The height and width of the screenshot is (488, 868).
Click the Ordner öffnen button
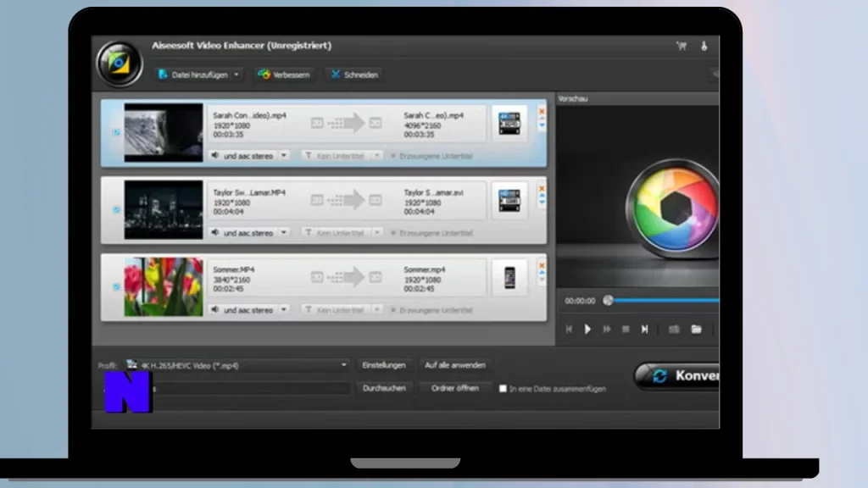pos(455,388)
